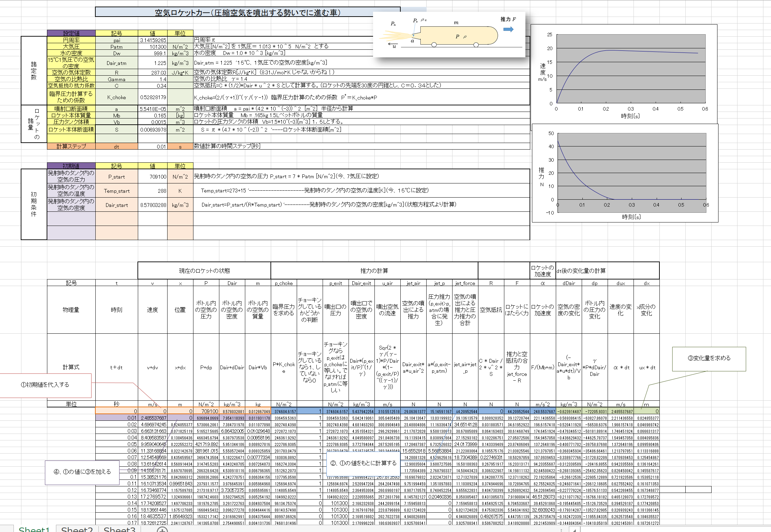Screen dimensions: 771x532
Task: Select P_start value 709100
Action: [153, 177]
